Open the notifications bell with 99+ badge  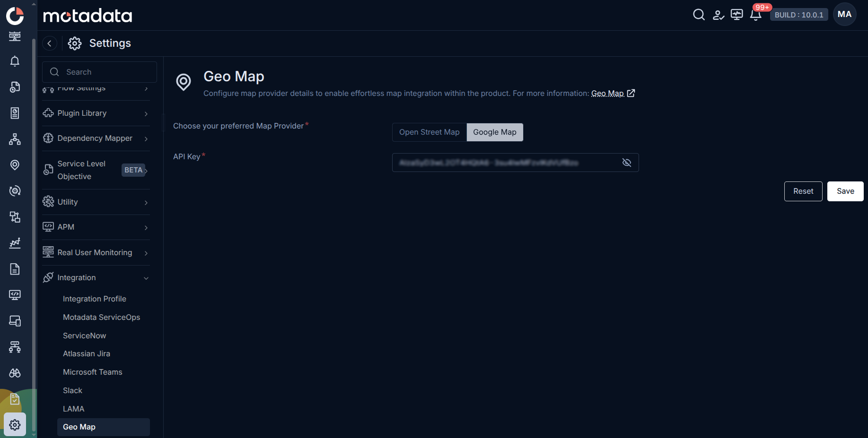[756, 15]
